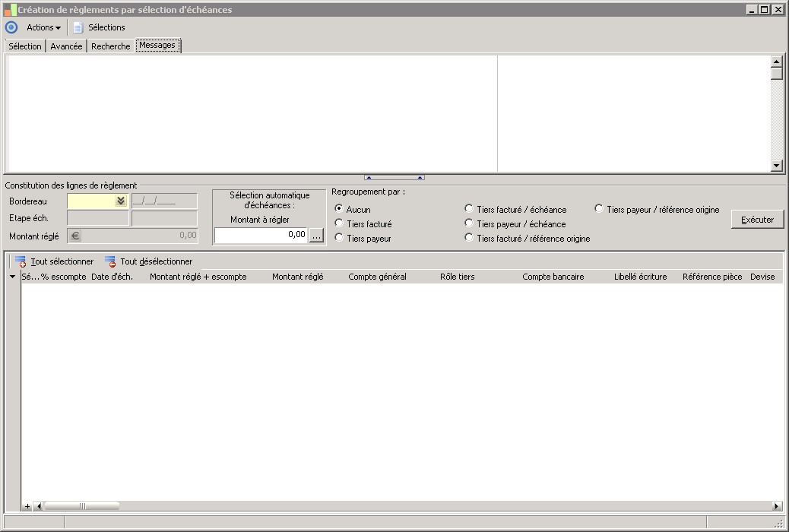Click the grid scroll right arrow
The width and height of the screenshot is (789, 532).
[776, 506]
